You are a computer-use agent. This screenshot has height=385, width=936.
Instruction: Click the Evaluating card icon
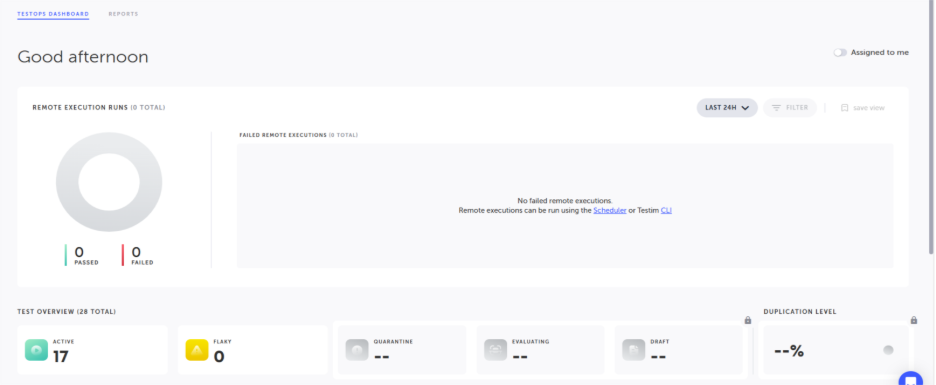click(495, 350)
